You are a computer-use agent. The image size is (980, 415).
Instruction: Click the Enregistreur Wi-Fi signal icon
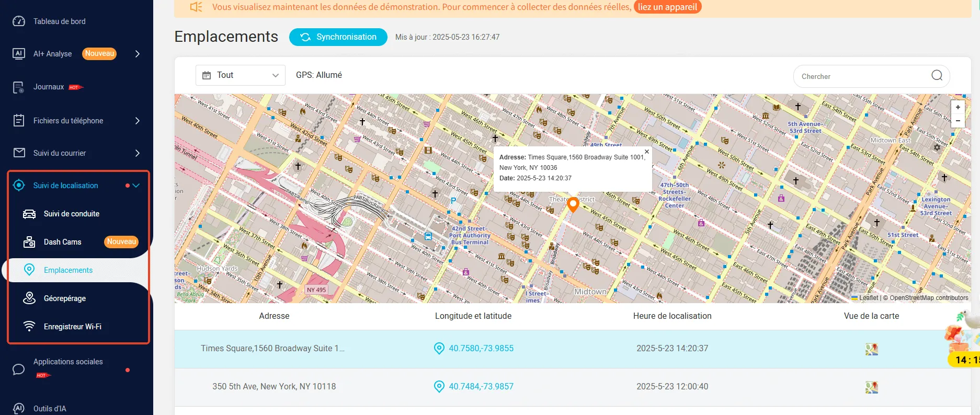pyautogui.click(x=29, y=326)
